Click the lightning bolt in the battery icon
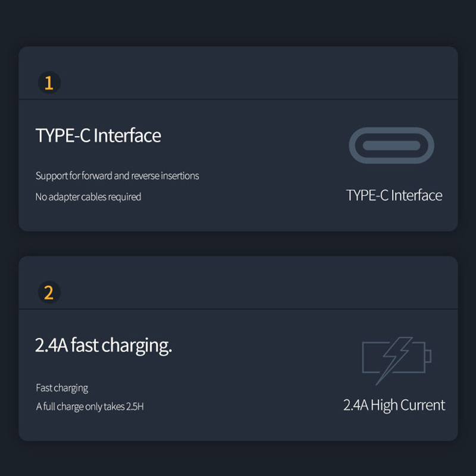This screenshot has height=476, width=476. 393,358
